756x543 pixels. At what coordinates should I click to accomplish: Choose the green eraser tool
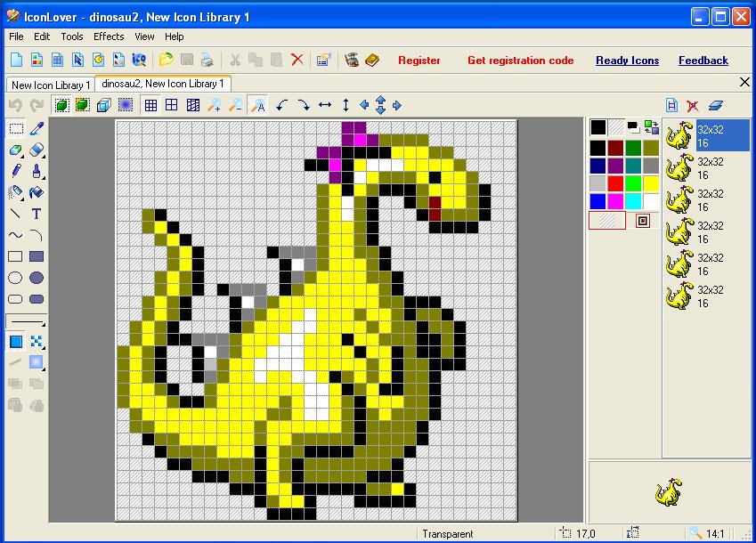[16, 150]
